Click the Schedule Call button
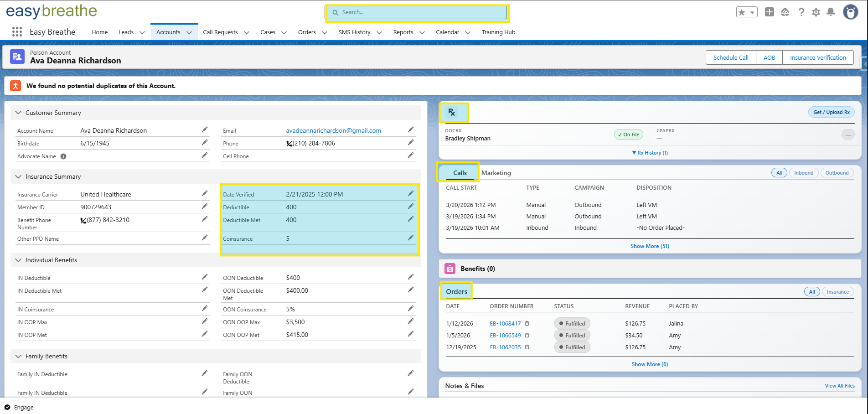868x414 pixels. click(730, 57)
